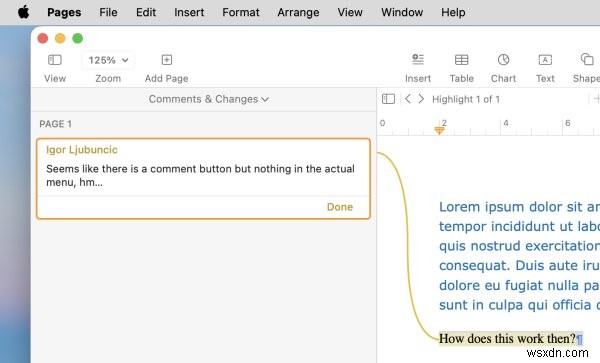Open the Edit menu
The image size is (600, 363).
(x=146, y=12)
